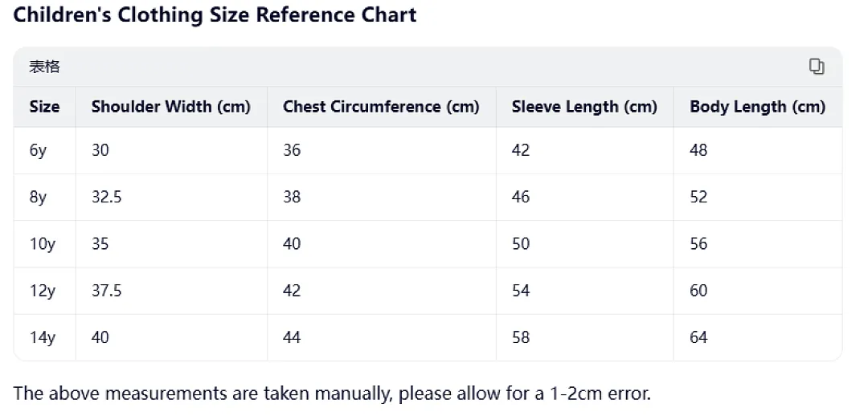
Task: Select the 14y size cell
Action: click(43, 337)
